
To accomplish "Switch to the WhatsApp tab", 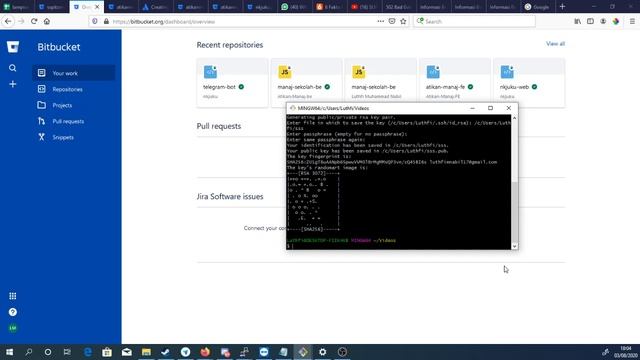I will coord(295,7).
